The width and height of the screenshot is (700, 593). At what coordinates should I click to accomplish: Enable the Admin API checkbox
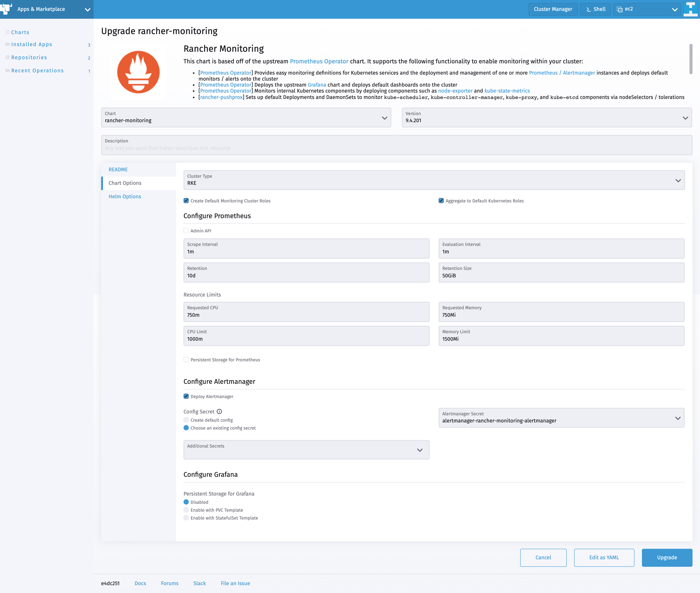point(186,231)
